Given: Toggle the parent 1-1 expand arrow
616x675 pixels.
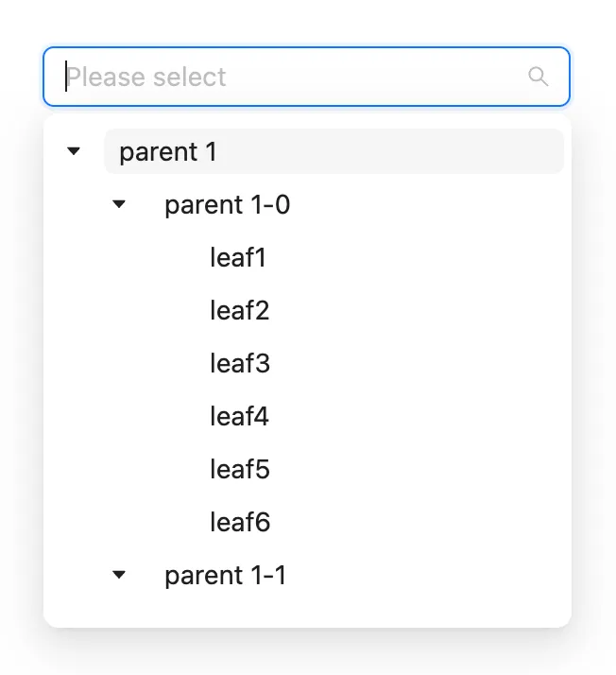Looking at the screenshot, I should pyautogui.click(x=119, y=575).
